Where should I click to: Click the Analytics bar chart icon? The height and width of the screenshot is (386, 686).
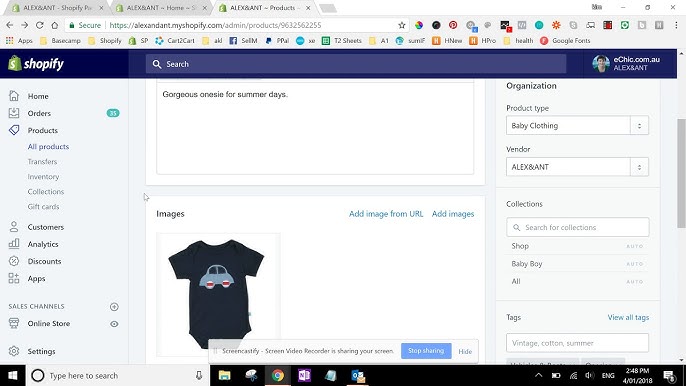tap(14, 244)
